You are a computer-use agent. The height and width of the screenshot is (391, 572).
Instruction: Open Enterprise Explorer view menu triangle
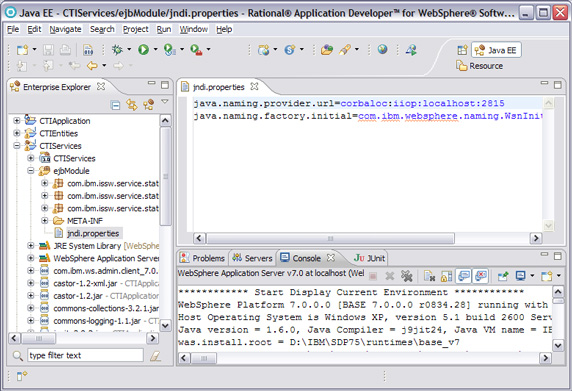pyautogui.click(x=165, y=102)
